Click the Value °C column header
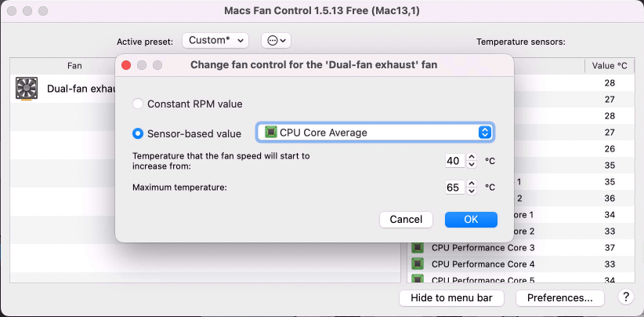Screen dimensions: 644x317 [610, 66]
